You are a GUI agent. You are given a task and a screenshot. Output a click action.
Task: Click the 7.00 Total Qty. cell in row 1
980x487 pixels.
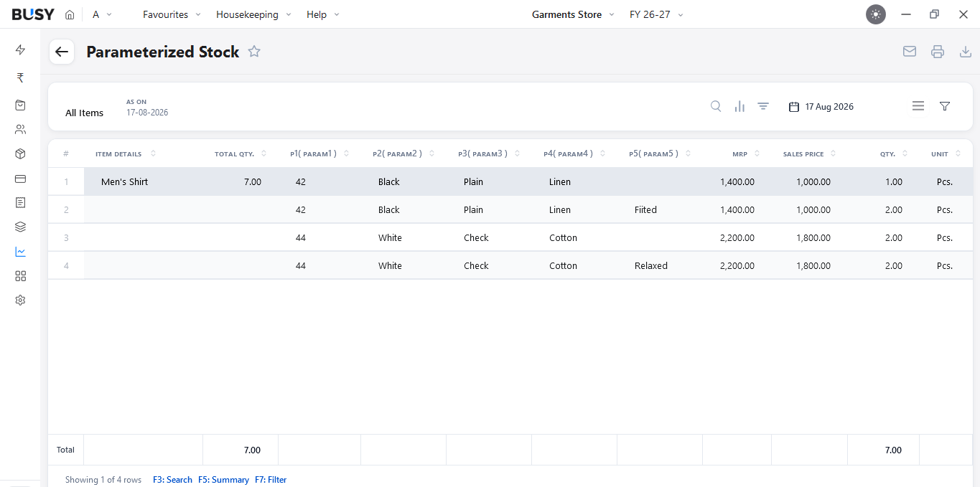coord(241,182)
